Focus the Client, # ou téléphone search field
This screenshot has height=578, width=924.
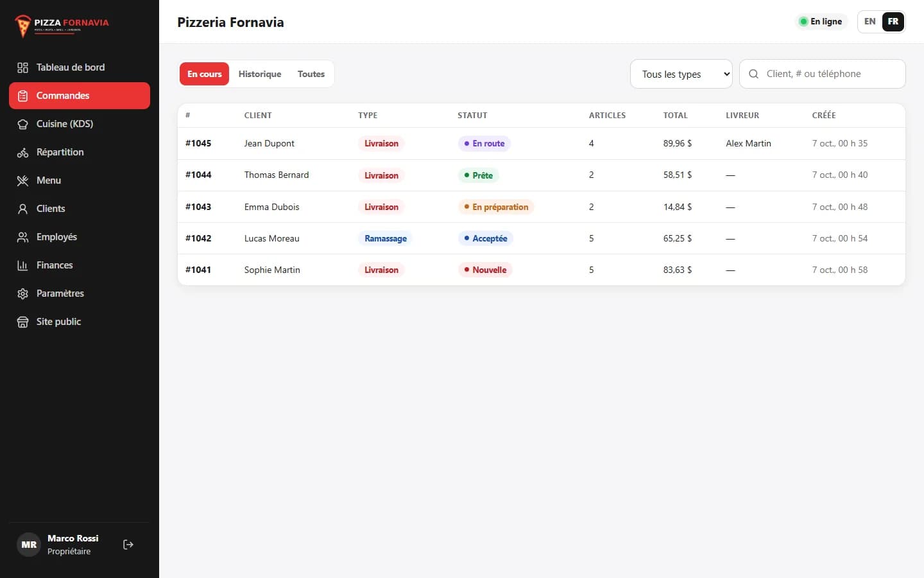823,74
